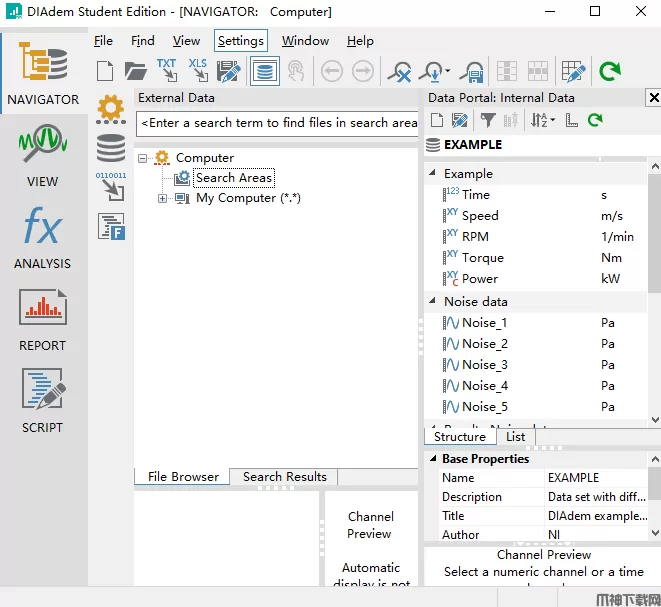
Task: Switch to the List tab
Action: coord(515,437)
